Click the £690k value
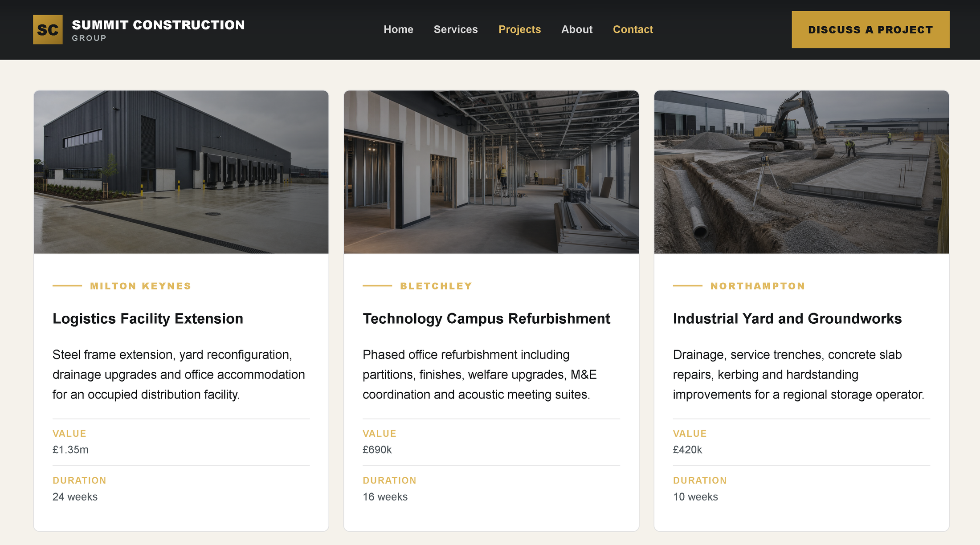 click(377, 450)
